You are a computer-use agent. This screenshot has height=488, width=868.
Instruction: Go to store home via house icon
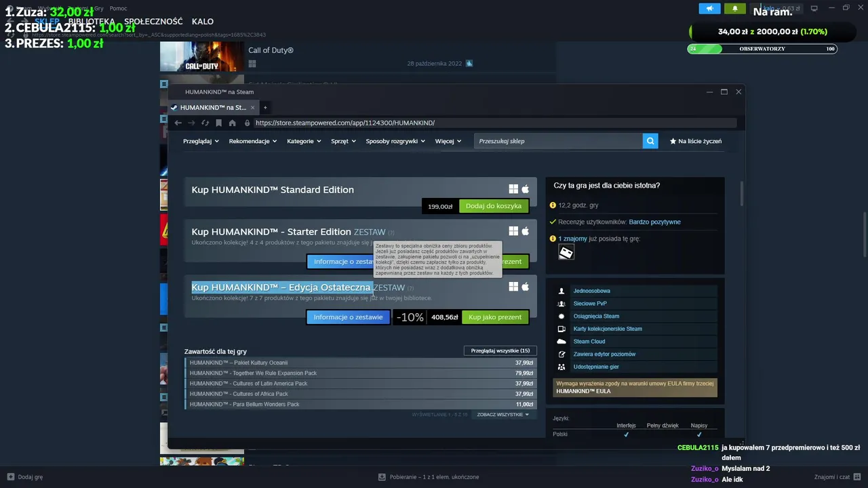point(232,123)
